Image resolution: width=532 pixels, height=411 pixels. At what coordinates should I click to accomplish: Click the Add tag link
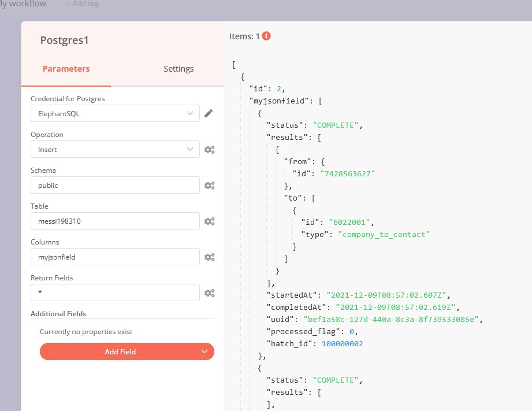83,4
